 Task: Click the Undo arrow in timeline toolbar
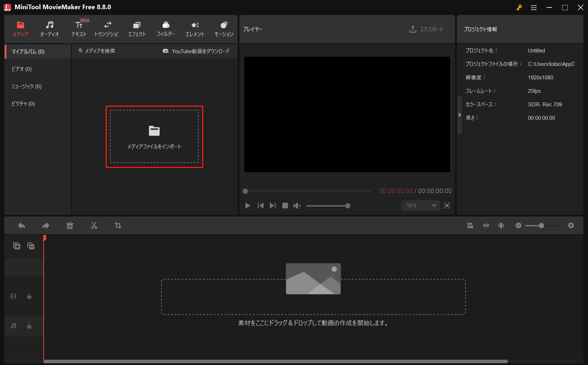tap(22, 226)
